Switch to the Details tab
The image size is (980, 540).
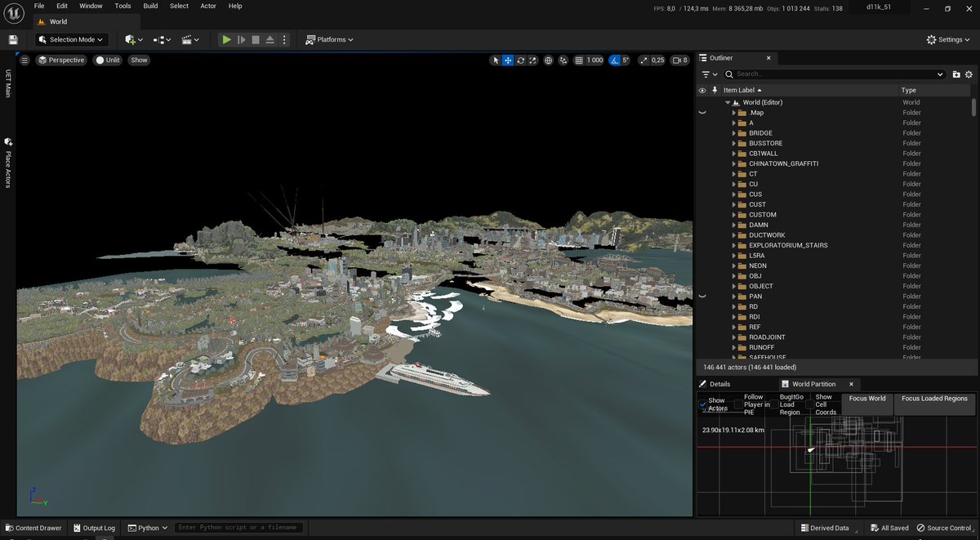[x=719, y=384]
